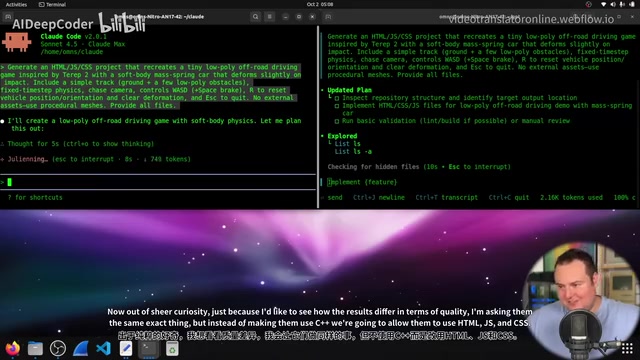Open the Terminal app menu in top bar
Screen dimensions: 640x360
52,4
